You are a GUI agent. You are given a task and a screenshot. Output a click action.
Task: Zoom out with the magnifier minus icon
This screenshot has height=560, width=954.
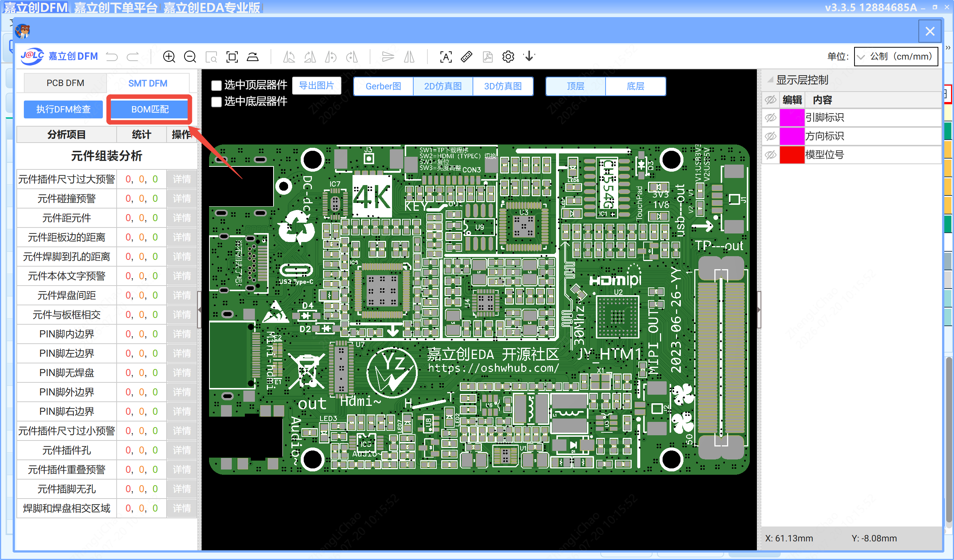coord(190,57)
